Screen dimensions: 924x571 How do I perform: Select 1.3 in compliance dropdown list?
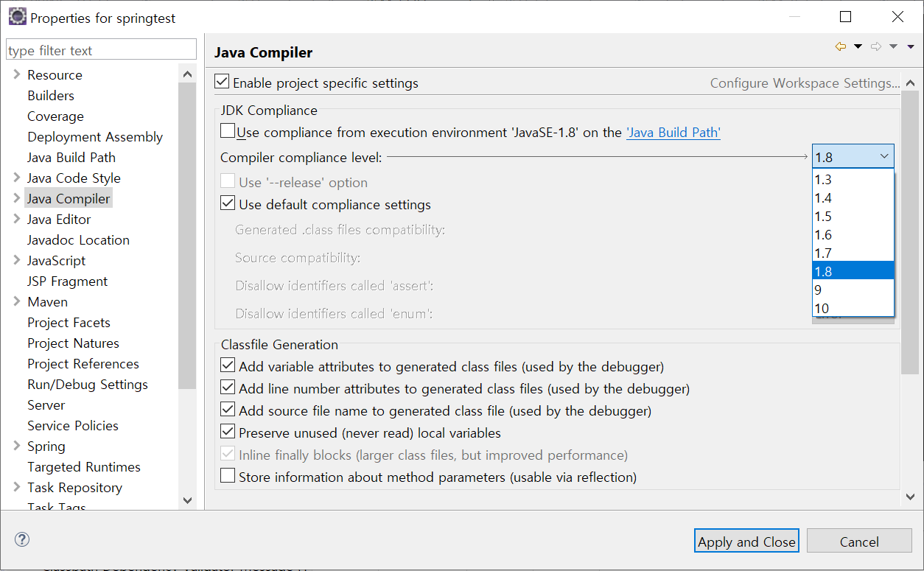point(853,180)
